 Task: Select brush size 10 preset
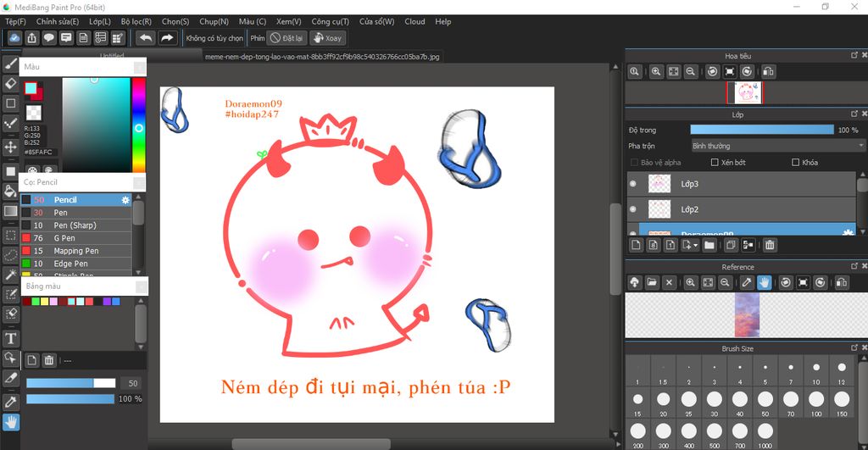(816, 371)
